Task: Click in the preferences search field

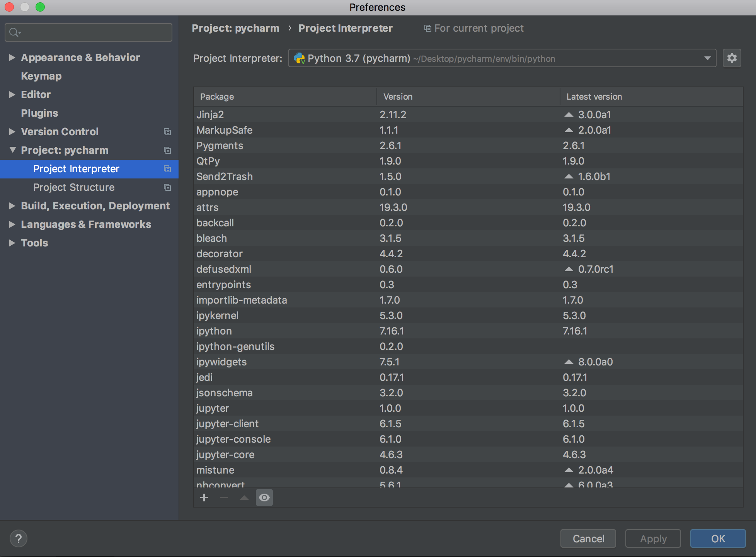Action: 89,32
